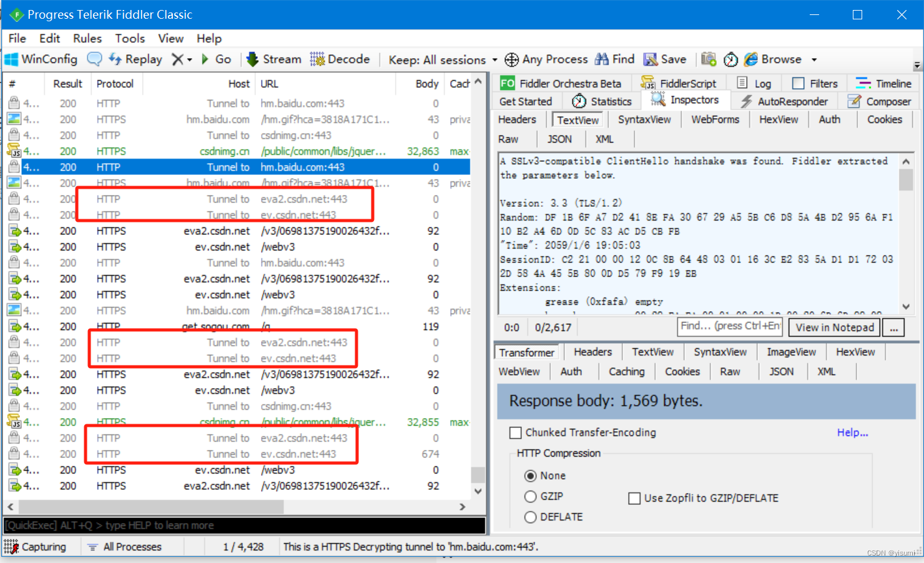Open the Fiddler Orchestra Beta tab

[561, 83]
